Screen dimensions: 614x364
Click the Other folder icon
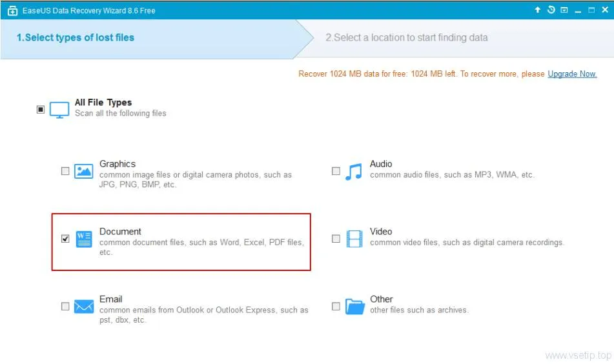coord(354,307)
